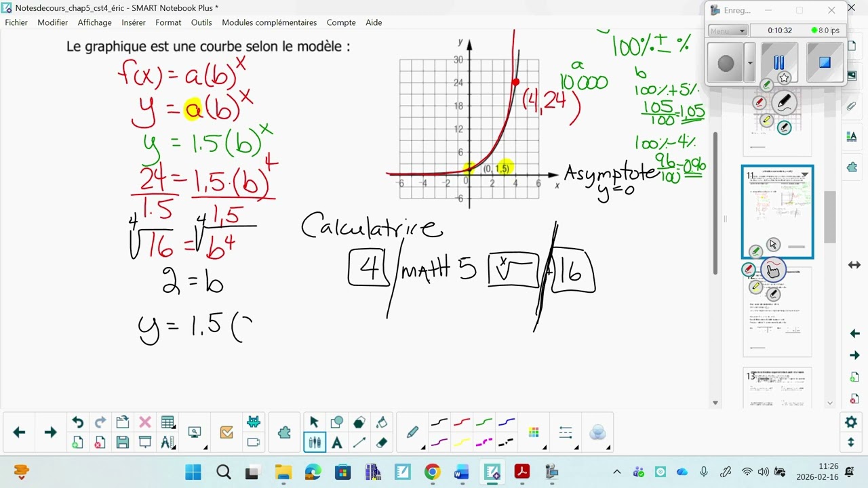Select page 13 thumbnail in the sorter
The image size is (868, 488).
pyautogui.click(x=777, y=388)
